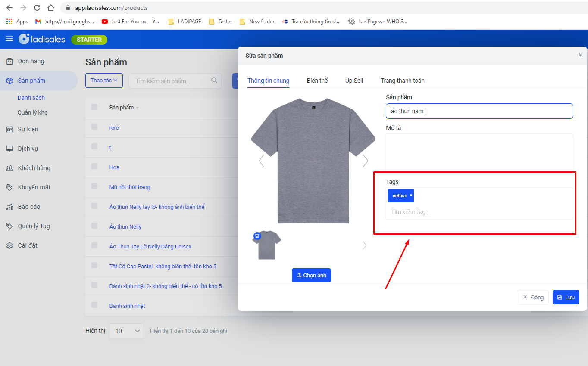The image size is (588, 366).
Task: Expand the rows-per-page dropdown showing 10
Action: [126, 331]
